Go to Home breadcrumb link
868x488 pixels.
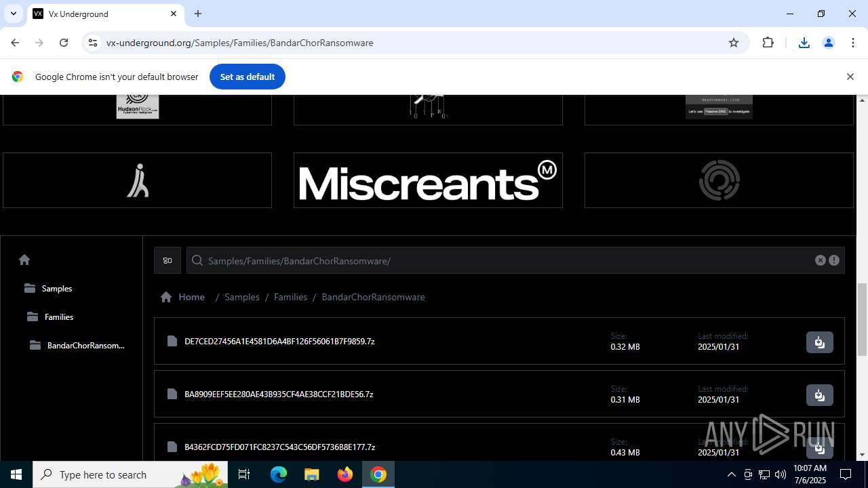[x=182, y=297]
